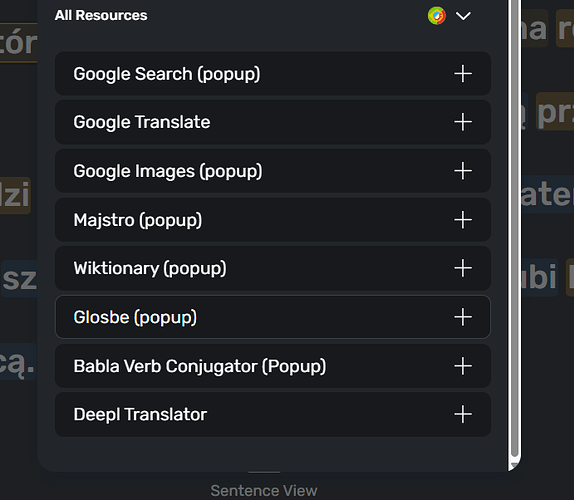The width and height of the screenshot is (574, 500).
Task: Add Google Search (popup) with plus icon
Action: click(x=463, y=74)
